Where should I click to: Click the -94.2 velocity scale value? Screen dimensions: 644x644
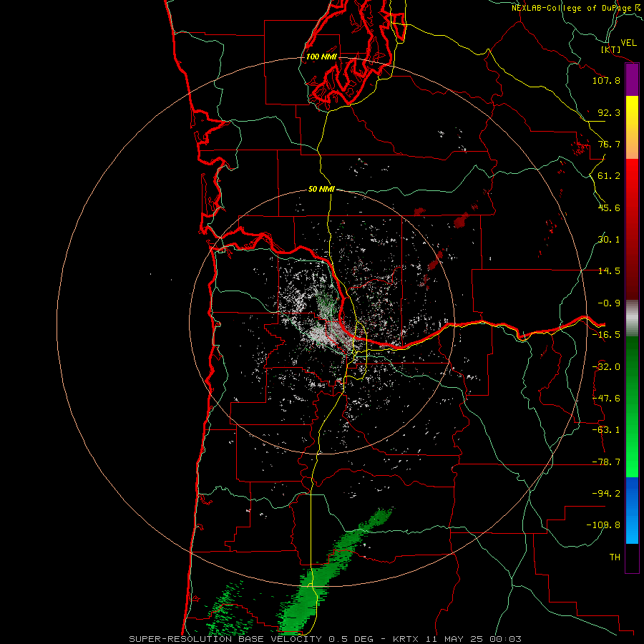606,494
